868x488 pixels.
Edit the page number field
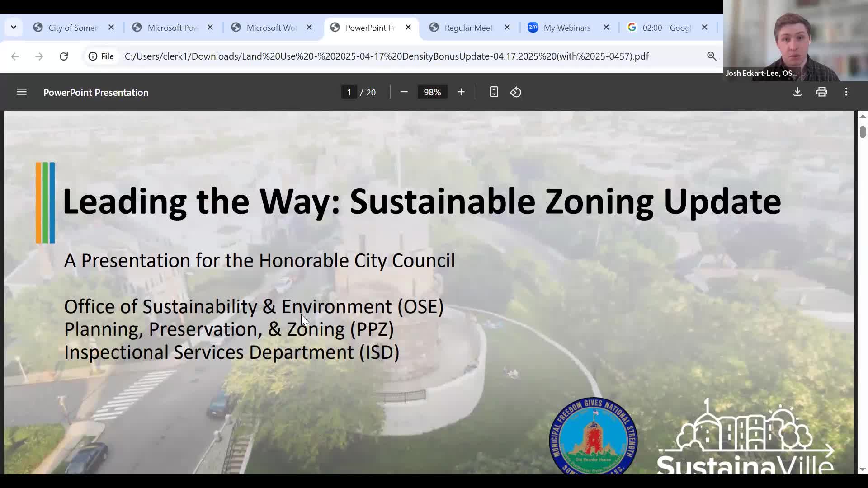point(349,92)
